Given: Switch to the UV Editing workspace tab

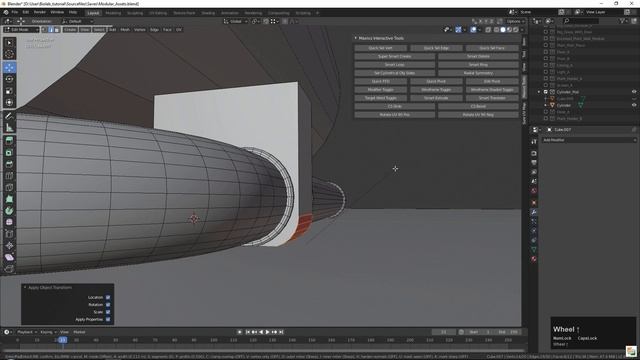Looking at the screenshot, I should pyautogui.click(x=158, y=13).
